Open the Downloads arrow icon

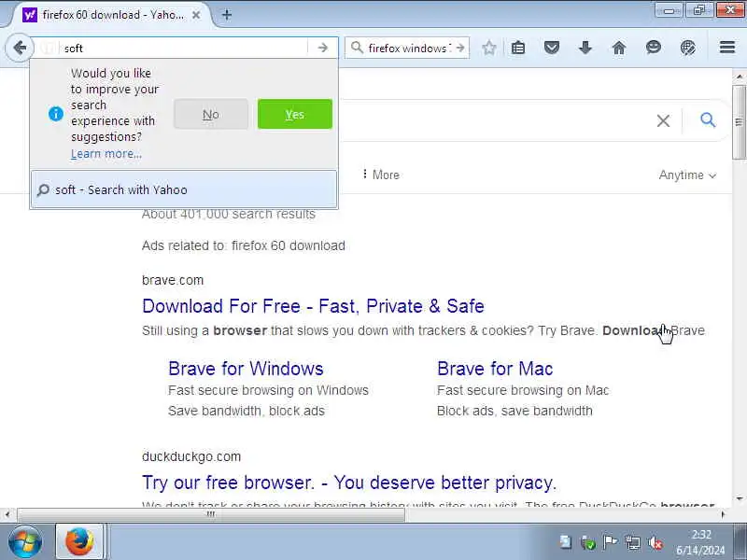(585, 48)
